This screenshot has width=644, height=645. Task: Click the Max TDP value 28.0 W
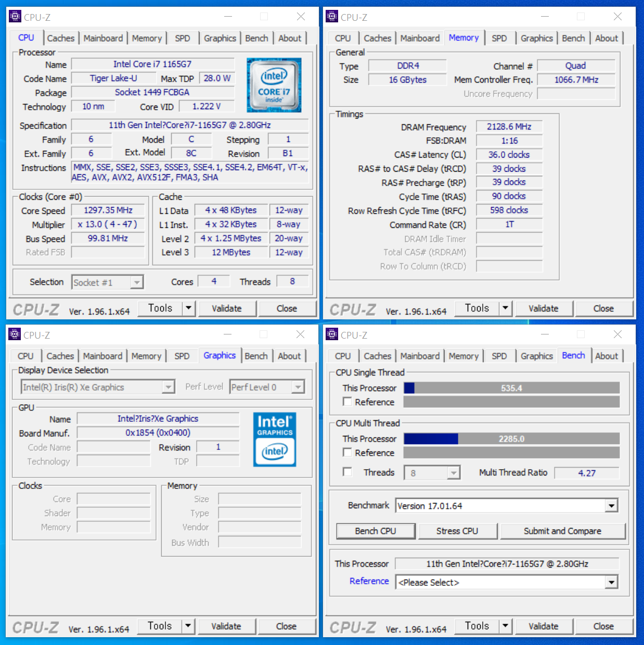[217, 78]
